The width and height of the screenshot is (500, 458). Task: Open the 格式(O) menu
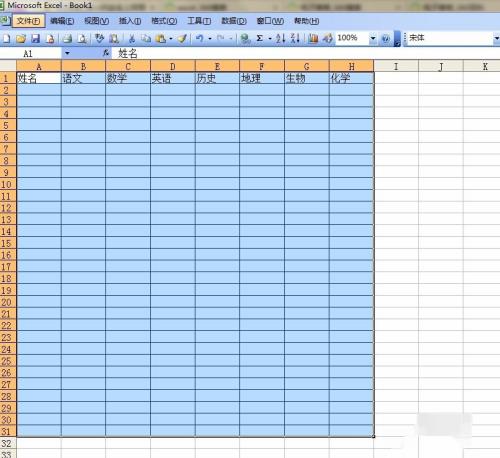[164, 21]
